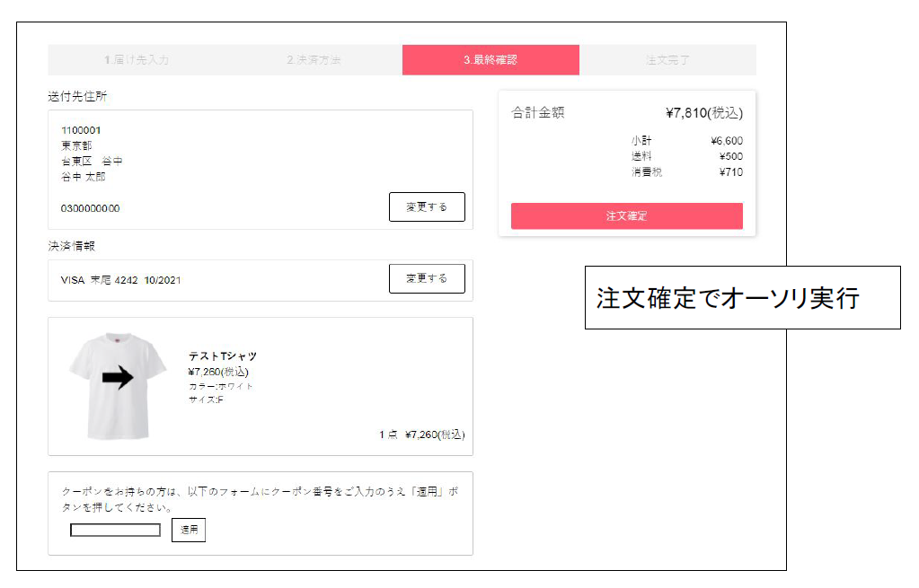Change payment info with its 変更する button
The image size is (919, 588).
coord(427,278)
